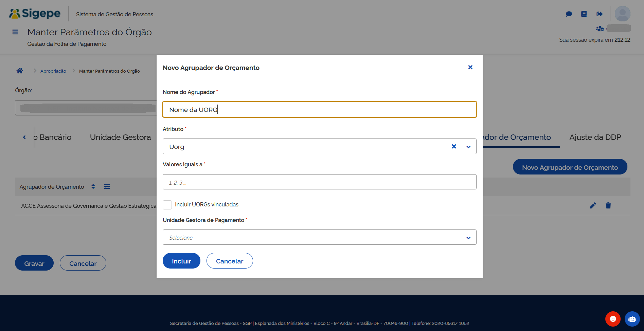Image resolution: width=644 pixels, height=331 pixels.
Task: Follow the Apropriação breadcrumb link
Action: pos(53,71)
